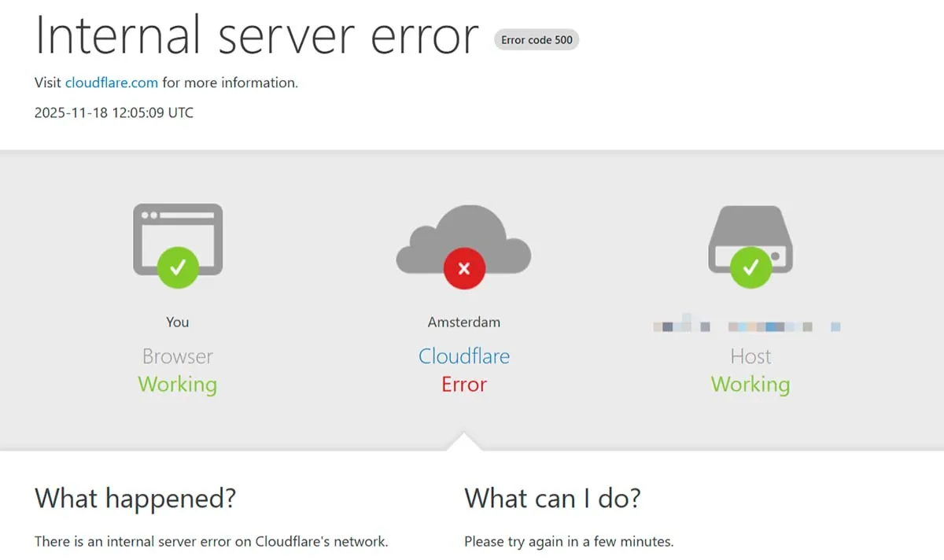The width and height of the screenshot is (944, 560).
Task: Toggle the Cloudflare Error status
Action: 464,384
